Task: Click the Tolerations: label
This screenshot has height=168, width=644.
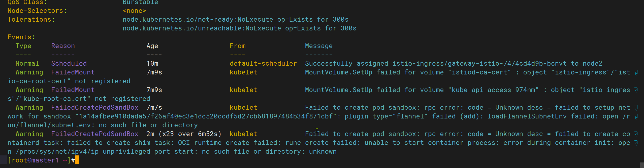Action: click(31, 19)
